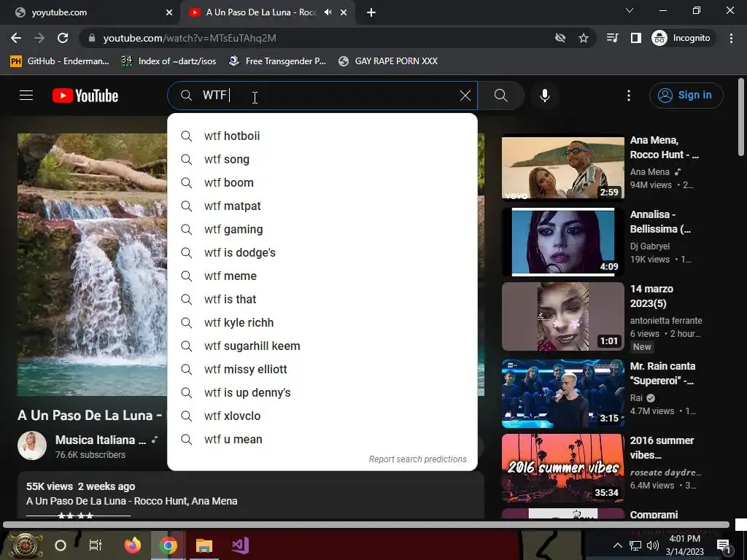Screen dimensions: 747x560
Task: Expand the tab search dropdown chevron
Action: (630, 10)
